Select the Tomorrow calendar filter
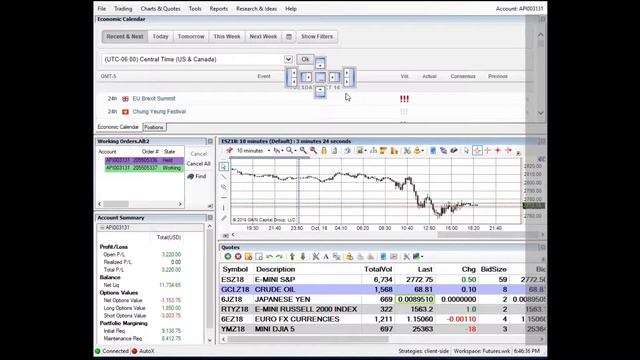This screenshot has height=360, width=640. 191,36
